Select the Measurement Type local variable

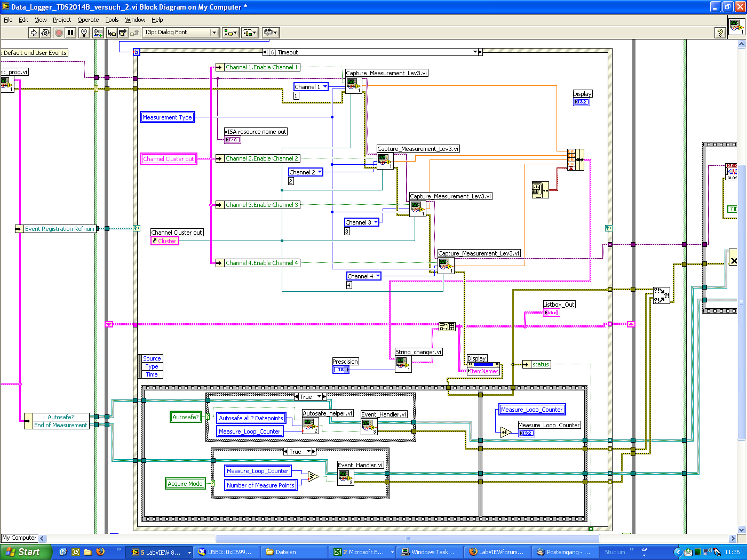167,117
